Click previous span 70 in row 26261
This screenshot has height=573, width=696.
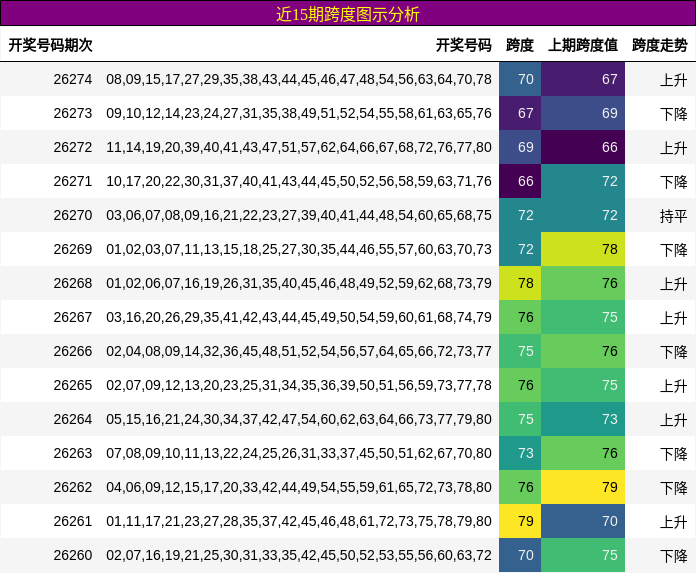[583, 521]
